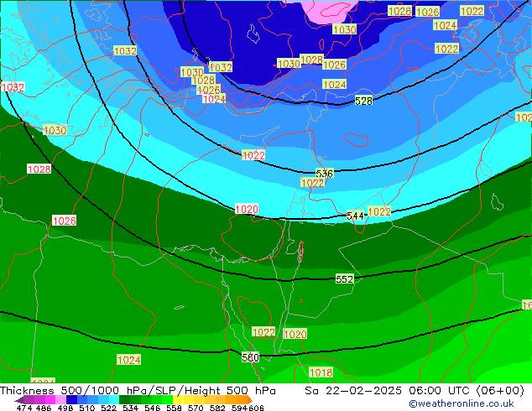Click the '606' legend value
532x411 pixels.
[256, 408]
